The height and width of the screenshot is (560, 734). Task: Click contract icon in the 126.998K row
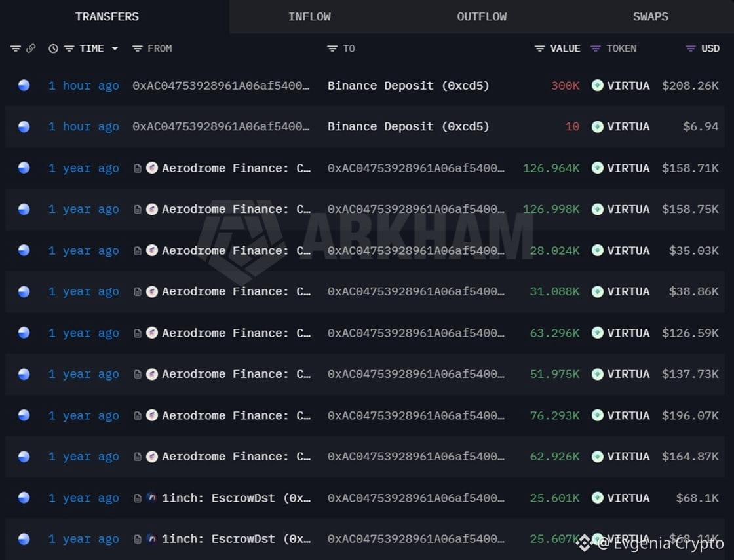[x=138, y=209]
